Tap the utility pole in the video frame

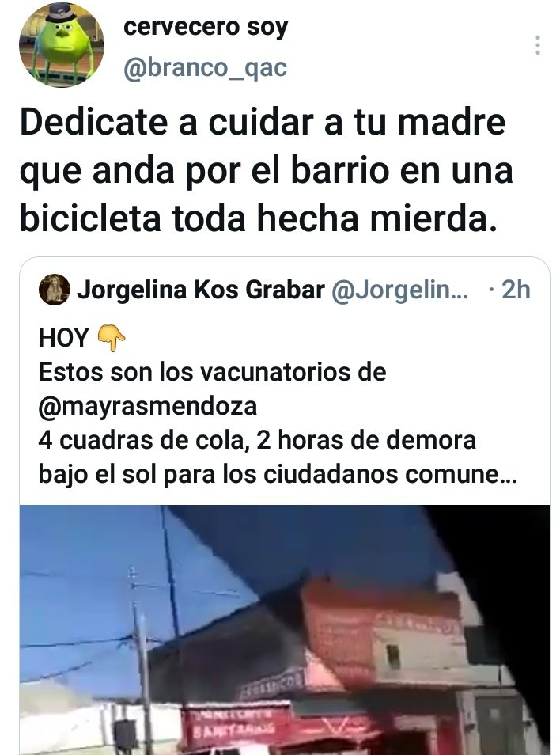coord(141,665)
